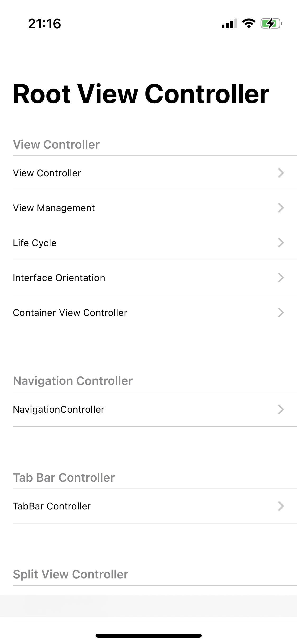Tap the Interface Orientation disclosure arrow

point(281,278)
